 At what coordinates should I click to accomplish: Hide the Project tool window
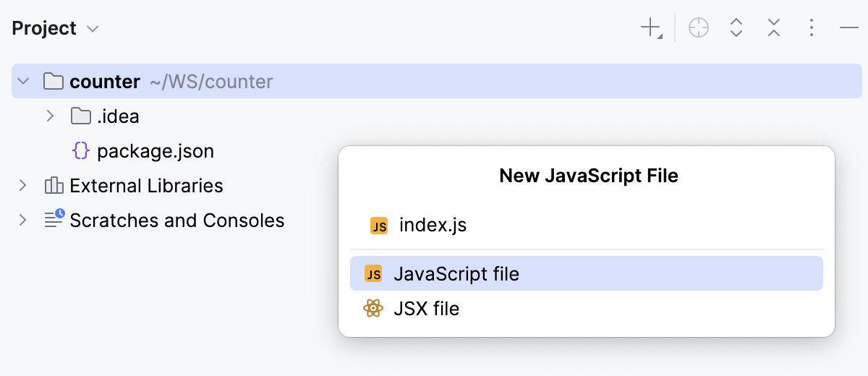[x=849, y=28]
